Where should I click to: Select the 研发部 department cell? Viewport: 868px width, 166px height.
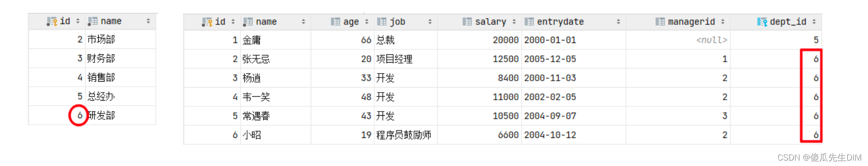(120, 116)
